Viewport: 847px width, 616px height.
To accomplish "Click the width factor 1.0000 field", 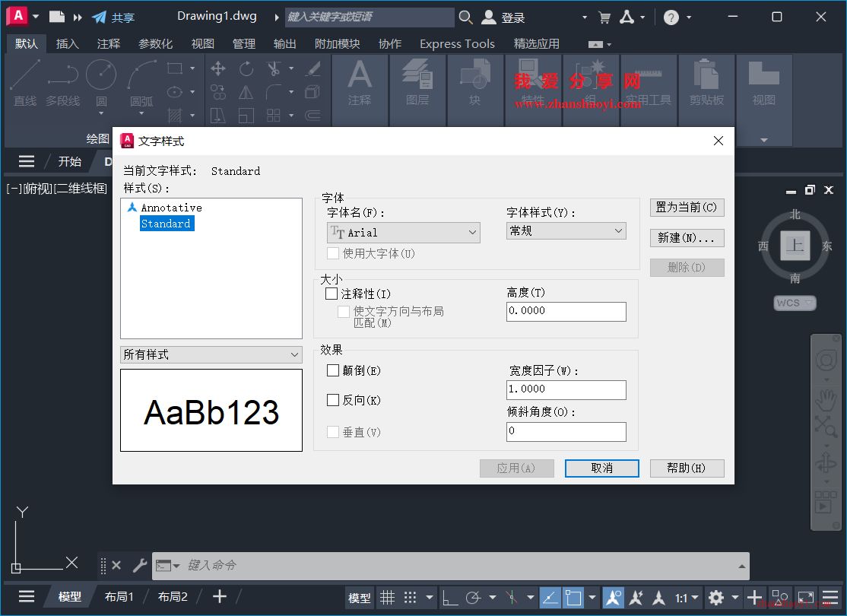I will [566, 389].
